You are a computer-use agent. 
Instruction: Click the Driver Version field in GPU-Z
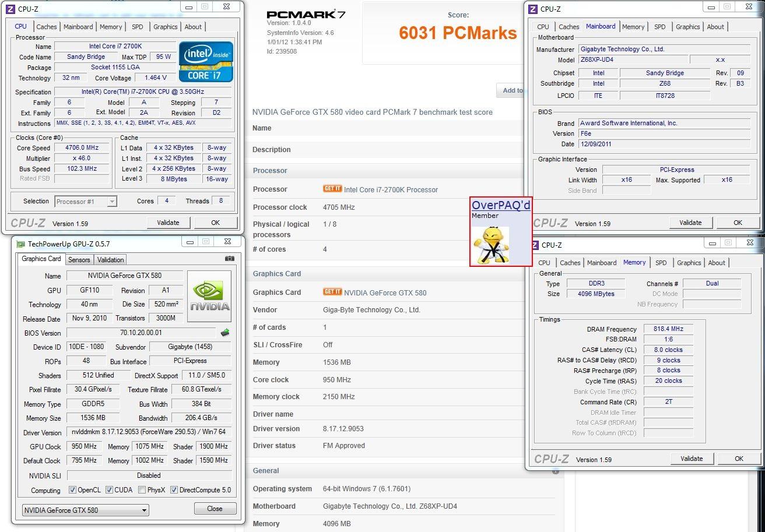coord(149,432)
